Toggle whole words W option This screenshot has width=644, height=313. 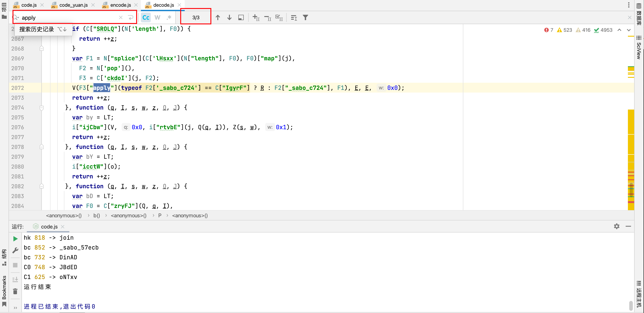157,17
